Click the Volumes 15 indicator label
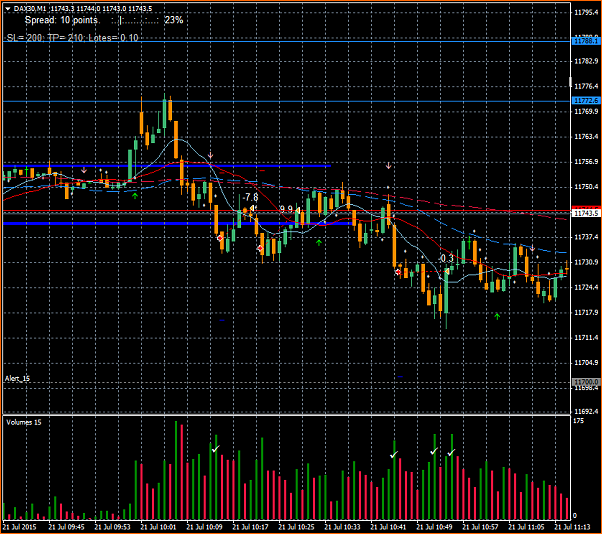The height and width of the screenshot is (534, 602). (x=24, y=422)
